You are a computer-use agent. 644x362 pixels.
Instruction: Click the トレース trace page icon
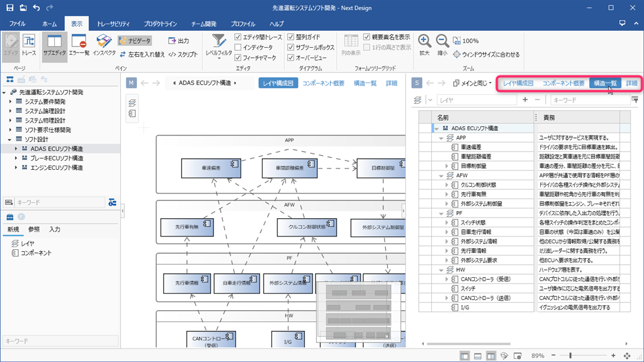pyautogui.click(x=28, y=45)
